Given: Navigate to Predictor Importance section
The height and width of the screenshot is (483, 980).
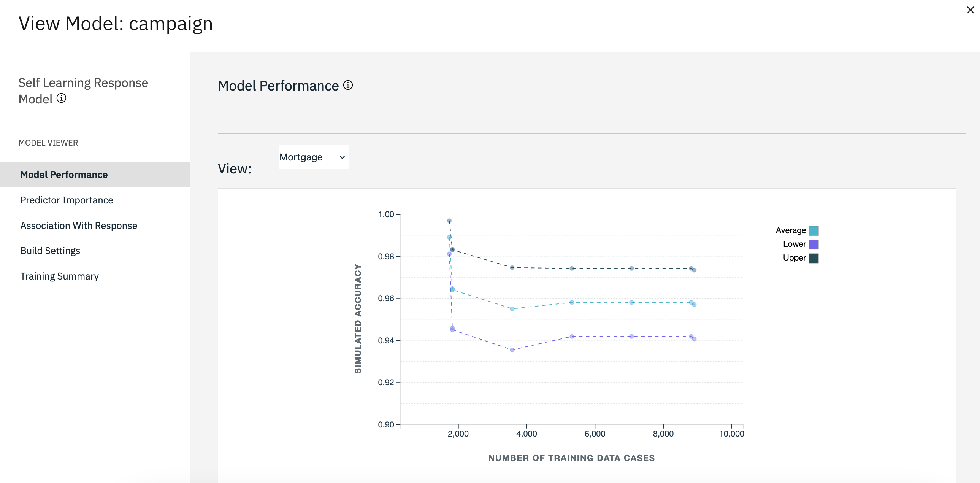Looking at the screenshot, I should pyautogui.click(x=66, y=200).
